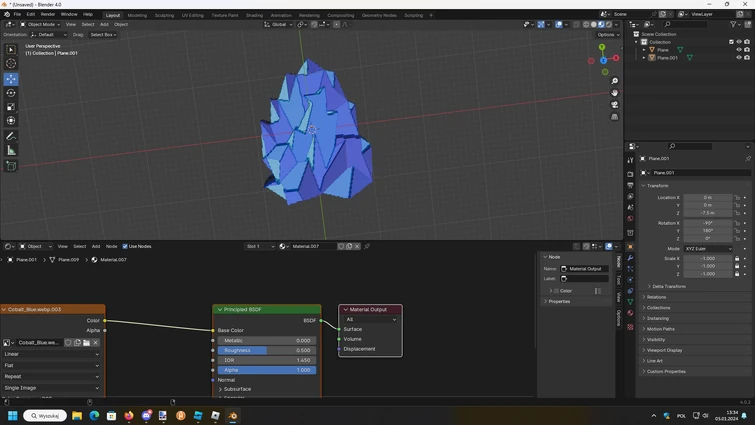This screenshot has height=425, width=755.
Task: Toggle Collection exclude checkbox in outliner
Action: tap(731, 42)
